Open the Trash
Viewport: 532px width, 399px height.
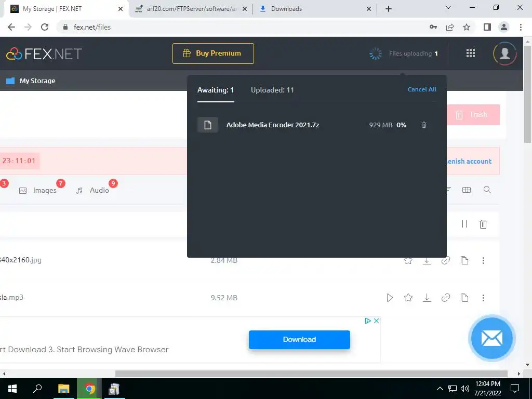pos(473,115)
